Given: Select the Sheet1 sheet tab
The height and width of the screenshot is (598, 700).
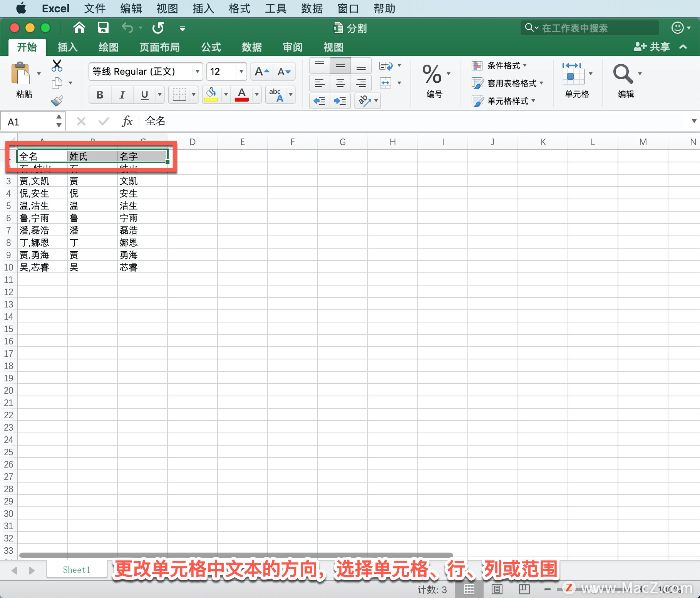Looking at the screenshot, I should (77, 570).
